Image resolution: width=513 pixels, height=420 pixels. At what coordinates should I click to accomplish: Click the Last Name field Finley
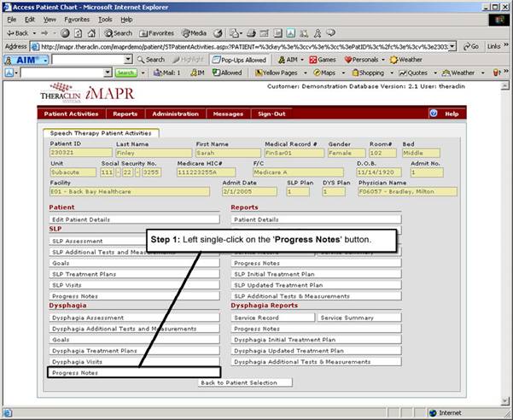coord(154,153)
